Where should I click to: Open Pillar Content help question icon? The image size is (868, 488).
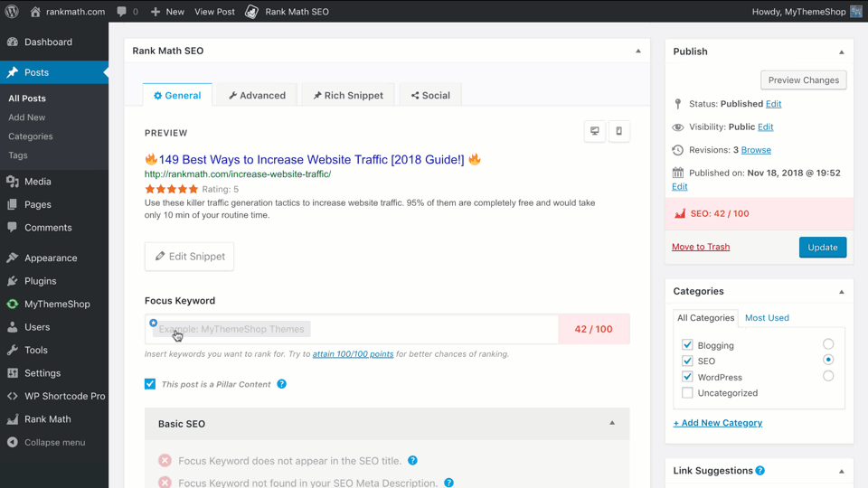pyautogui.click(x=282, y=384)
